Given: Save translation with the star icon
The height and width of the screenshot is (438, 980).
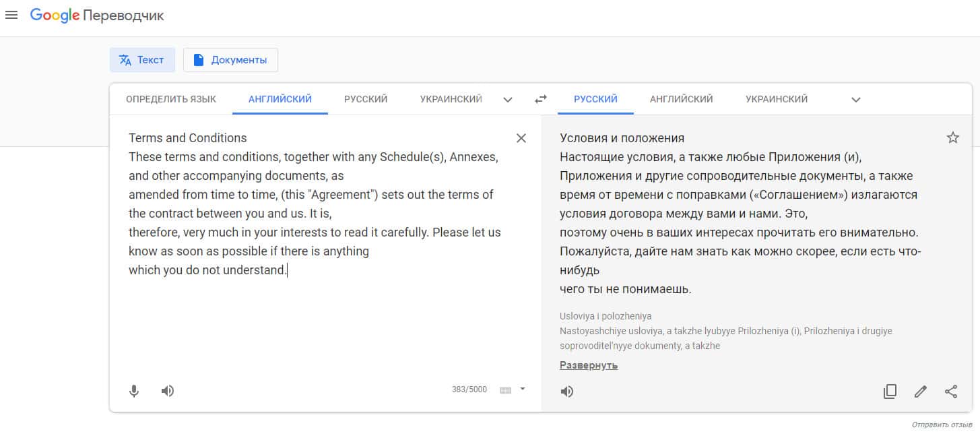Looking at the screenshot, I should 952,138.
